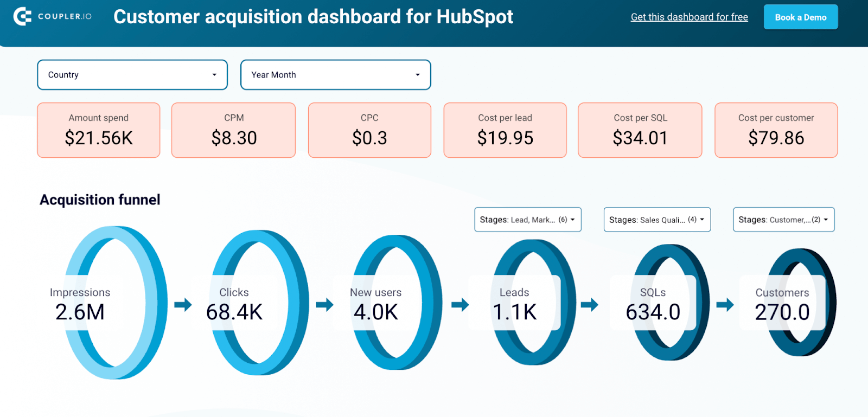This screenshot has width=868, height=417.
Task: Click the Cost per SQL card
Action: click(x=640, y=130)
